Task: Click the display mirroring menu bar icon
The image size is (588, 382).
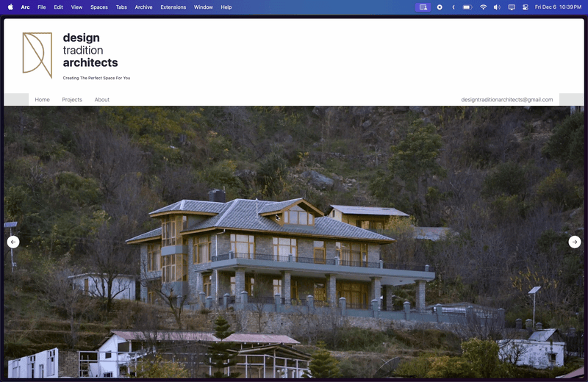Action: 511,7
